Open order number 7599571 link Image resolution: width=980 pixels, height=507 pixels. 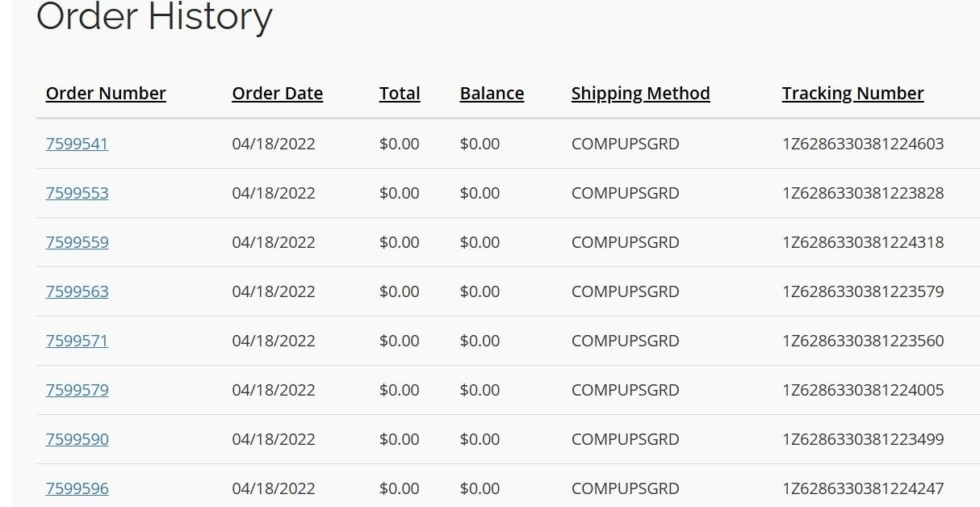point(77,341)
